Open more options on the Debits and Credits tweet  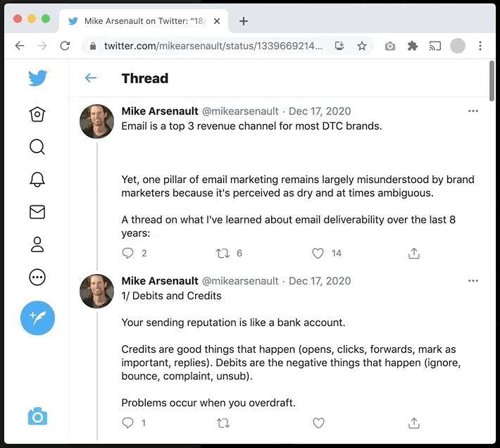click(x=473, y=280)
